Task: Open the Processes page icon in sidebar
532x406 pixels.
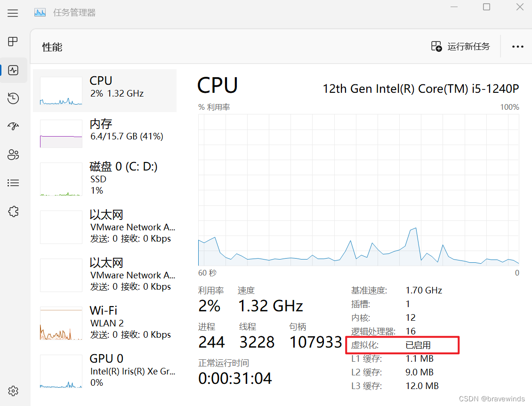Action: (13, 41)
